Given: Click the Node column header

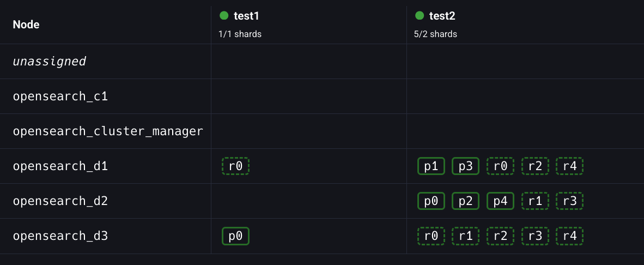Looking at the screenshot, I should [x=26, y=25].
